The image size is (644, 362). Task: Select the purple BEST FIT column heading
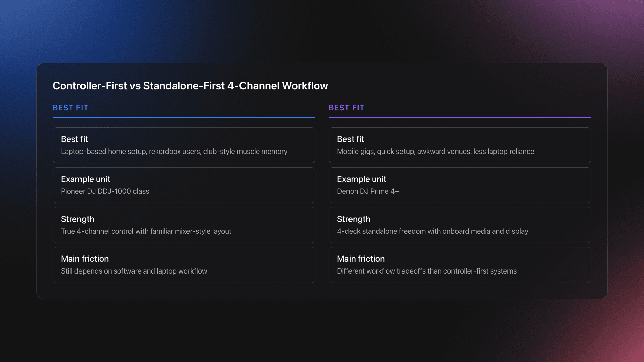[346, 108]
